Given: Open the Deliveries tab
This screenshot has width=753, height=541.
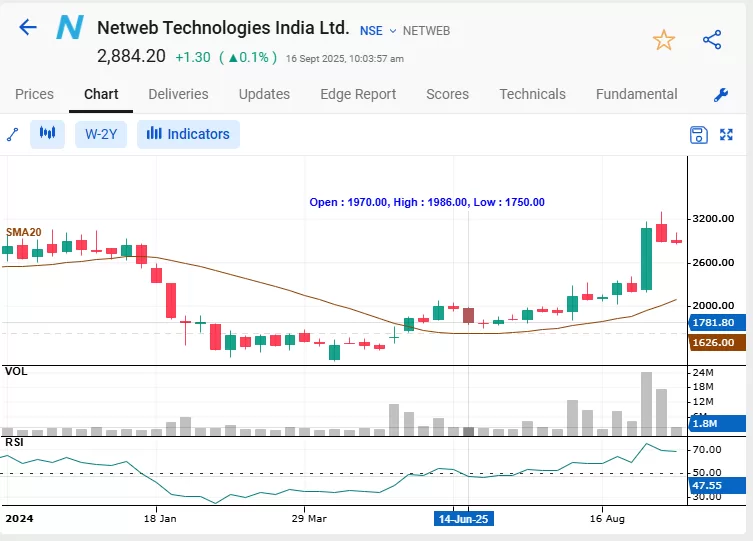Looking at the screenshot, I should point(178,94).
